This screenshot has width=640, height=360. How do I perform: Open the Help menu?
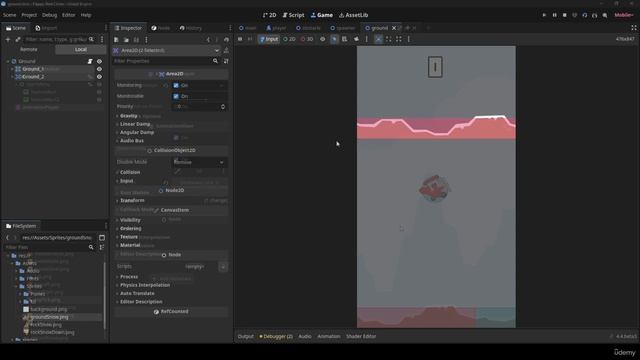(x=86, y=15)
